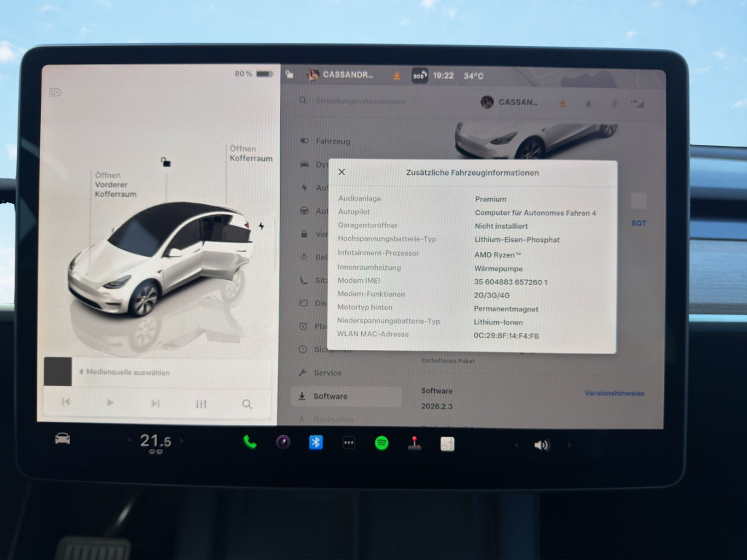
Task: Open the white notes app icon
Action: pos(447,444)
